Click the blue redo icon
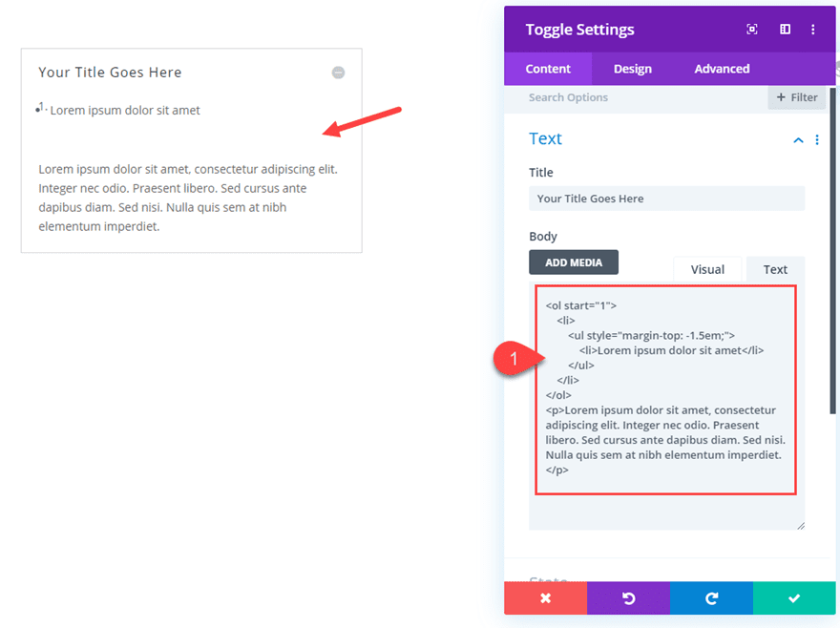This screenshot has width=840, height=628. 711,598
